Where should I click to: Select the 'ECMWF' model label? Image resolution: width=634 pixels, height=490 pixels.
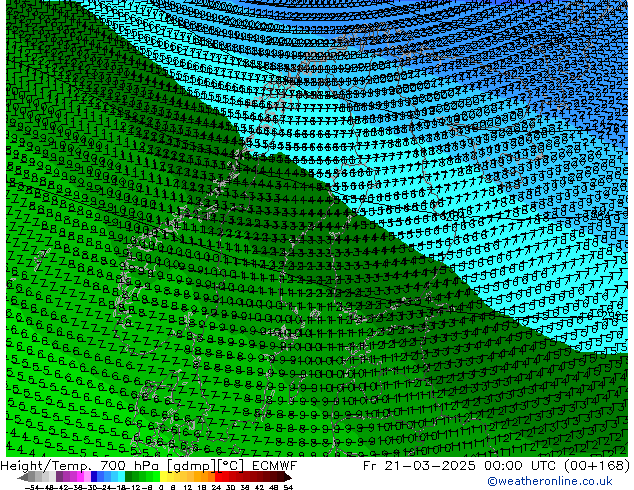click(275, 466)
